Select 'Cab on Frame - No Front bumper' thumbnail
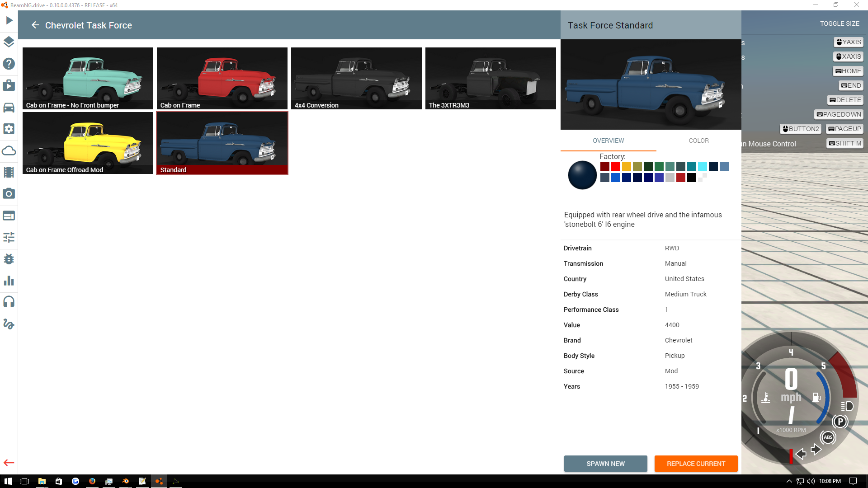The height and width of the screenshot is (488, 868). 88,78
